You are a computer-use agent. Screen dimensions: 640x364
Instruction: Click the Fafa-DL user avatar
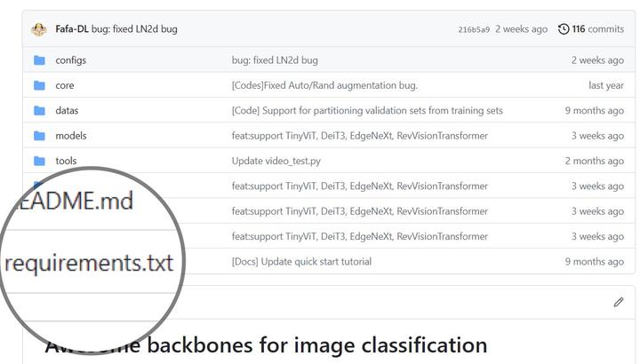[x=39, y=29]
